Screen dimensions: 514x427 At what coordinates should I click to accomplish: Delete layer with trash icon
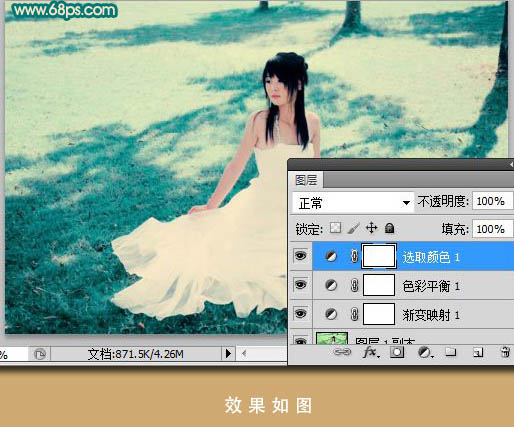(506, 352)
